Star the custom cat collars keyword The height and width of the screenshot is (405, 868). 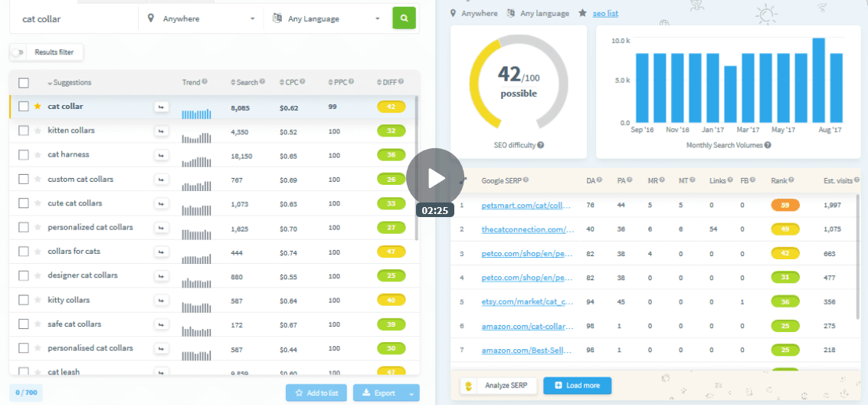tap(38, 179)
